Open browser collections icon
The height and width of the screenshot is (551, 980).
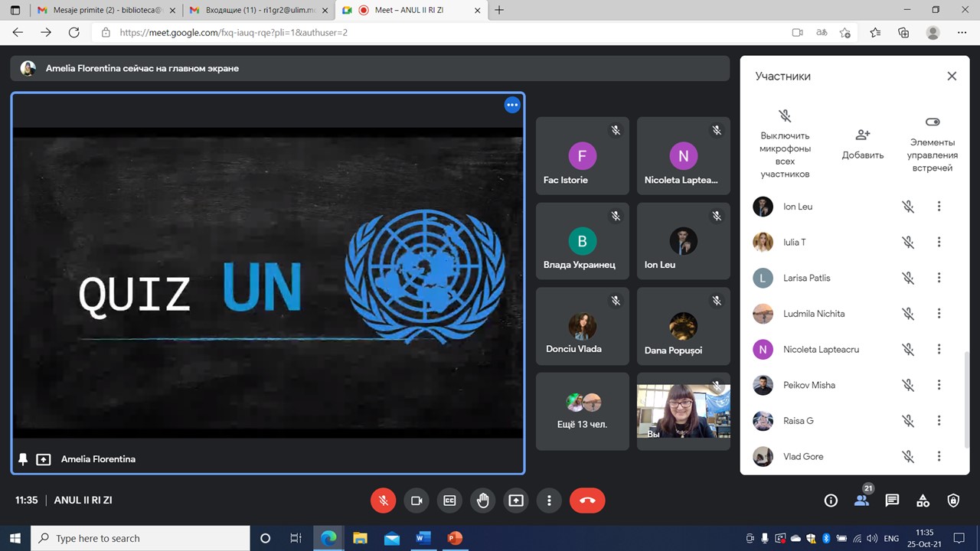(903, 32)
